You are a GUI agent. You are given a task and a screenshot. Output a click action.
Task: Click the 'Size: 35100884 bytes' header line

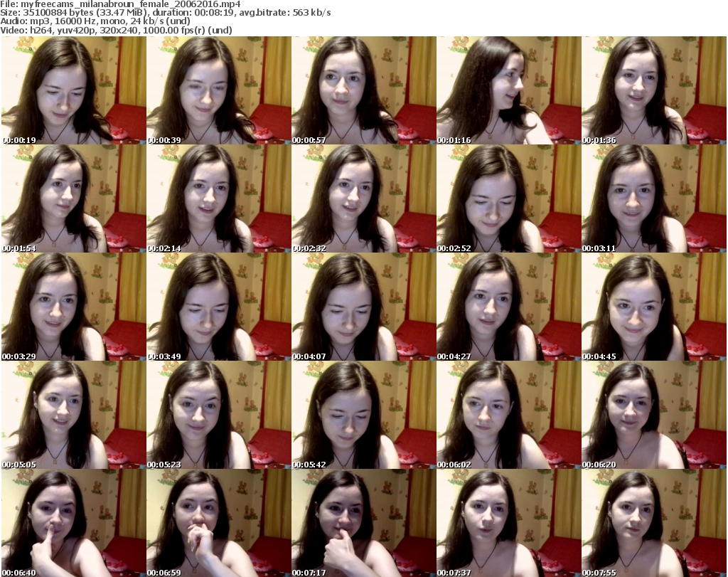pos(165,13)
